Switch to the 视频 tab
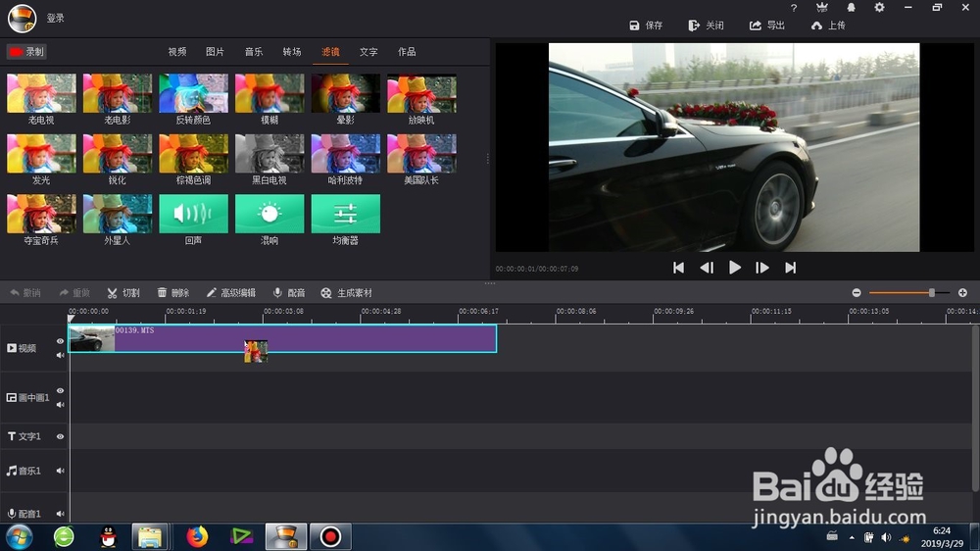 point(176,52)
